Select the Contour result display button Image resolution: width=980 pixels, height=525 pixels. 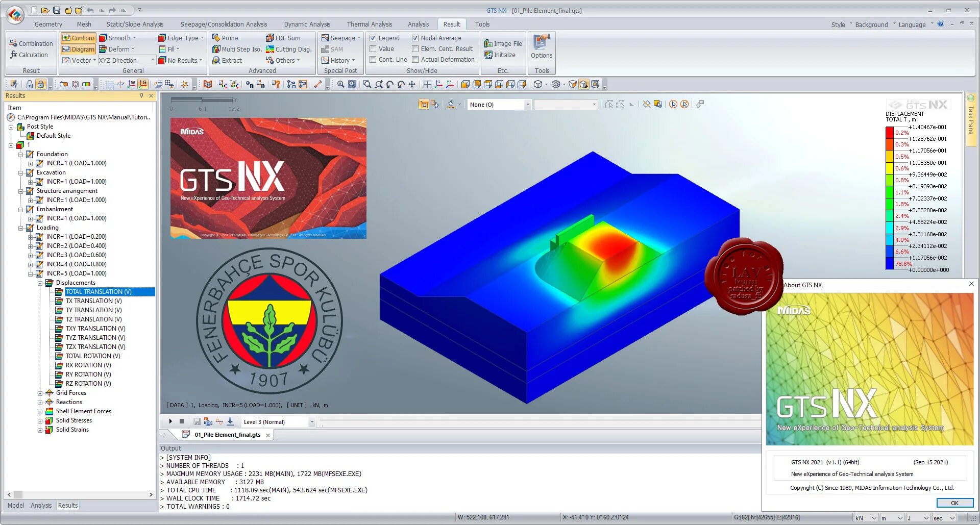point(79,38)
